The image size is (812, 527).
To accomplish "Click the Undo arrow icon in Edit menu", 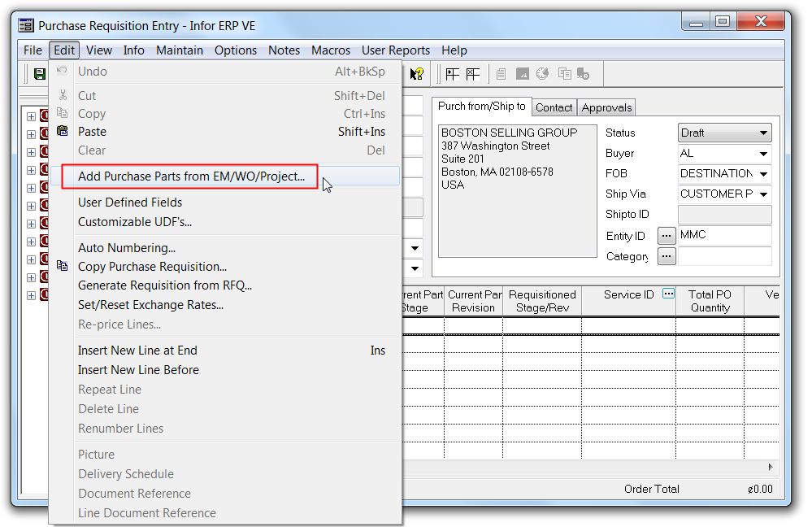I will pos(62,71).
